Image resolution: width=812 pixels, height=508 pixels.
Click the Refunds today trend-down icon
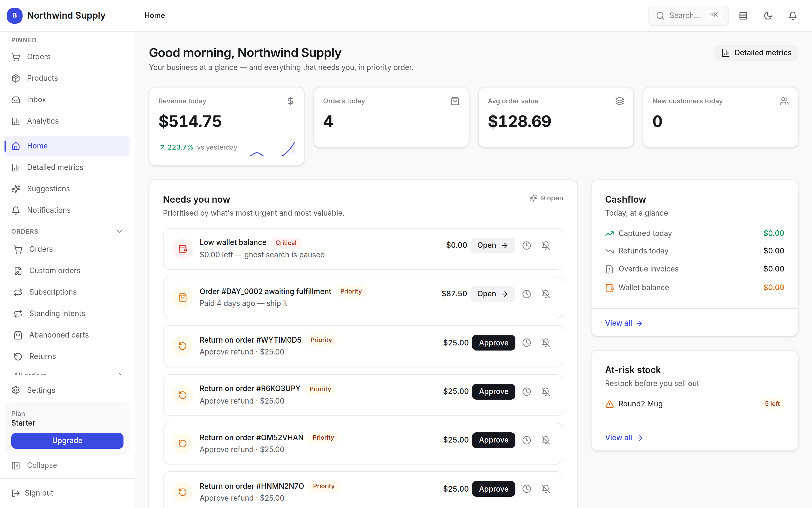click(x=609, y=251)
